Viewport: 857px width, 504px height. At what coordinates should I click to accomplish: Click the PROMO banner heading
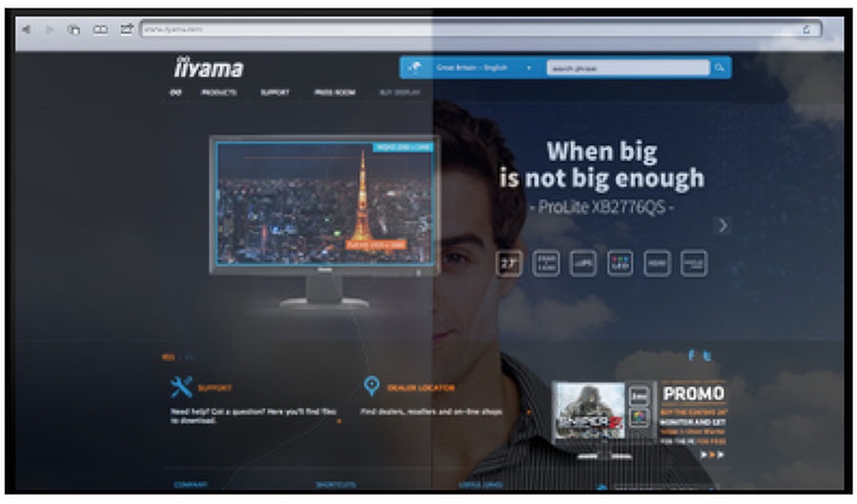pos(694,393)
